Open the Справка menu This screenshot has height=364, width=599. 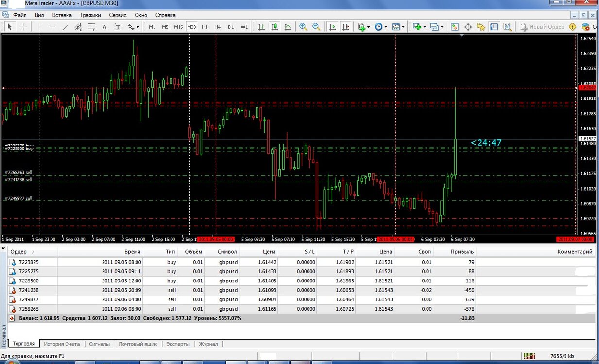[166, 15]
